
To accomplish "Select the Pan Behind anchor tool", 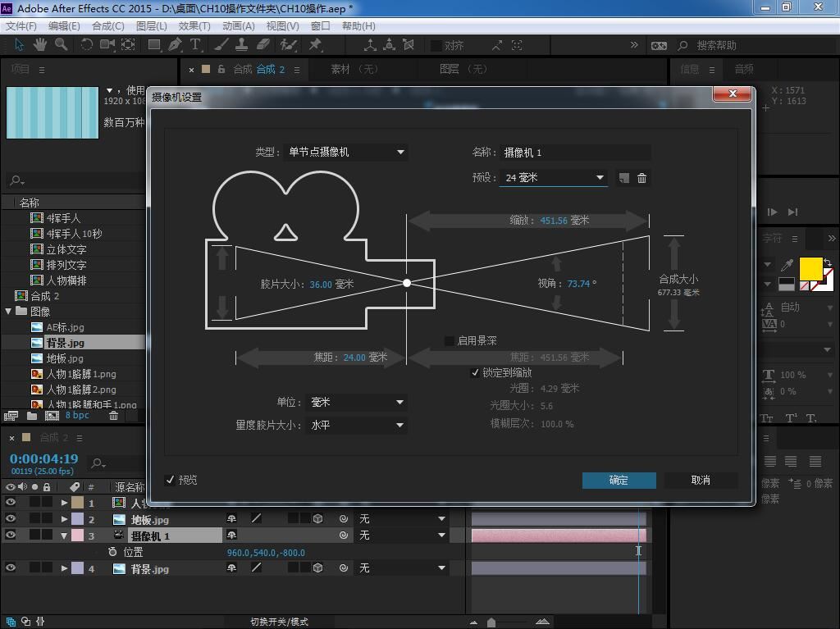I will click(x=128, y=45).
